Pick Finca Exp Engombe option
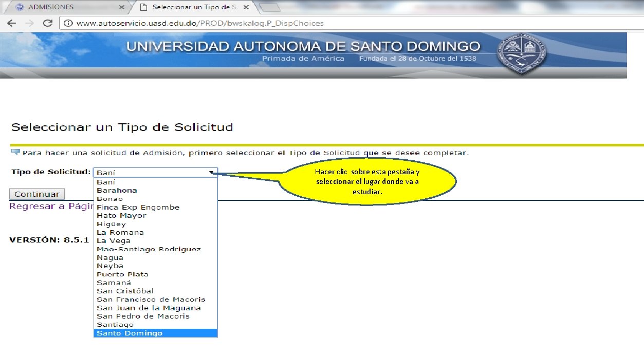The width and height of the screenshot is (644, 355). point(156,207)
